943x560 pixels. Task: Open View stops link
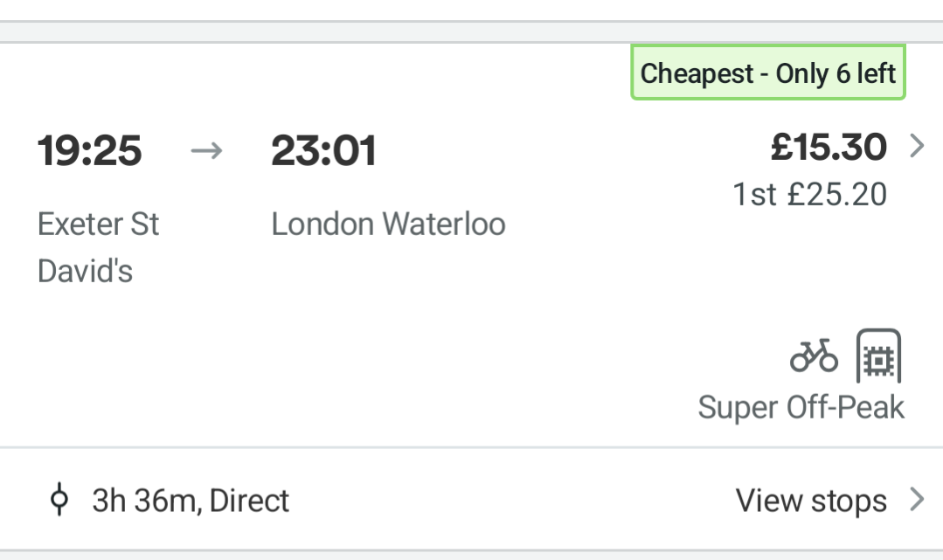click(x=811, y=501)
